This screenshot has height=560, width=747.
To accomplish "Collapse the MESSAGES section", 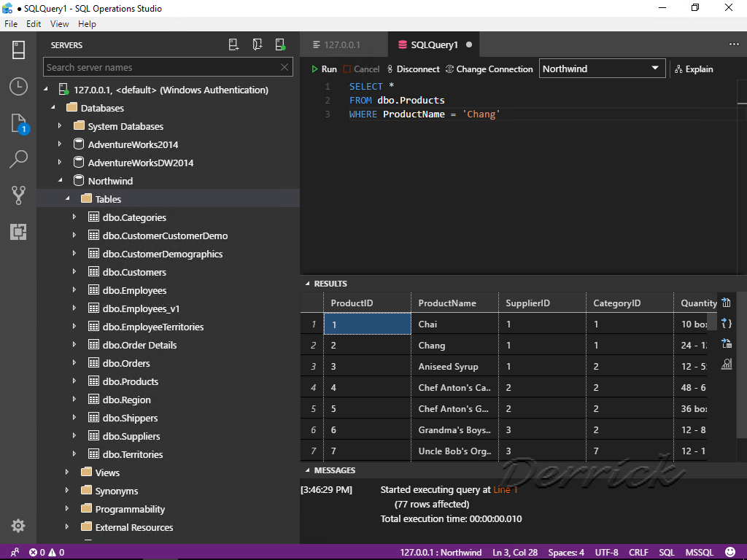I will pos(306,470).
